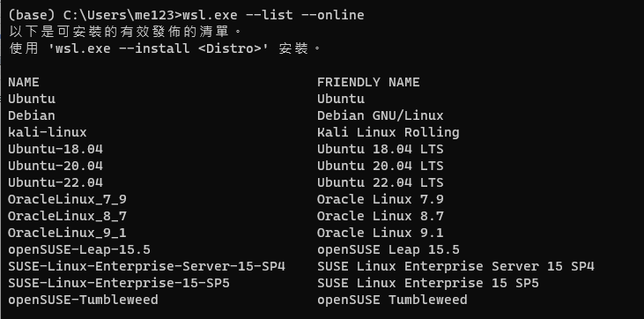Select openSUSE-Leap-15.5 entry
This screenshot has height=319, width=644.
(79, 250)
